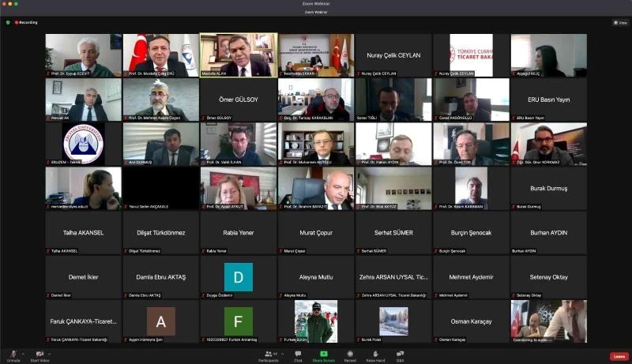Toggle Raise Hand
Viewport: 632px width, 364px height.
coord(374,354)
